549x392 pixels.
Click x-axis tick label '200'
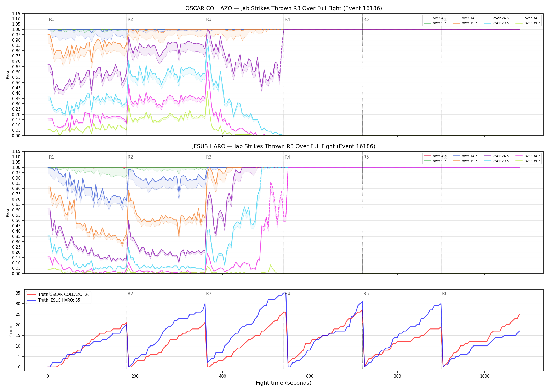(135, 376)
